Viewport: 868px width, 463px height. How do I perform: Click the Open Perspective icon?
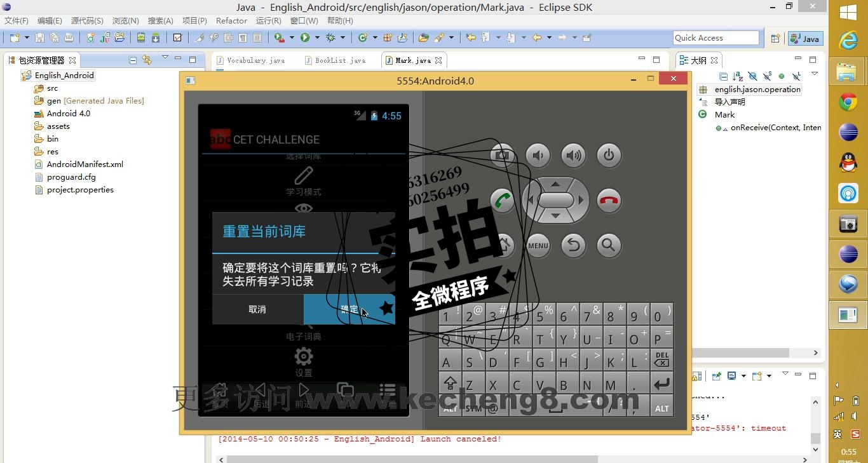[775, 39]
